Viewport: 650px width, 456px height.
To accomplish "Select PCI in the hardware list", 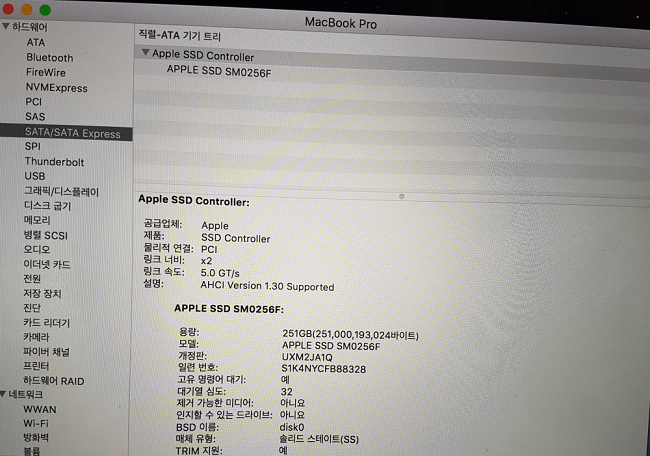I will tap(34, 102).
